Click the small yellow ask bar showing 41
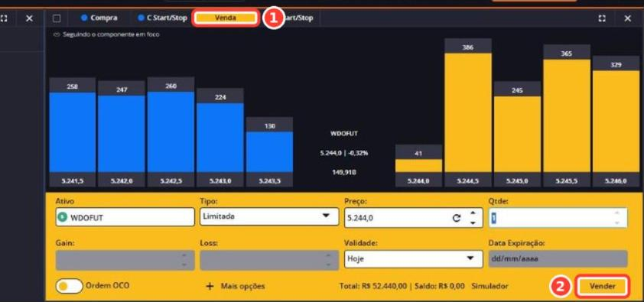The height and width of the screenshot is (302, 644). tap(418, 166)
